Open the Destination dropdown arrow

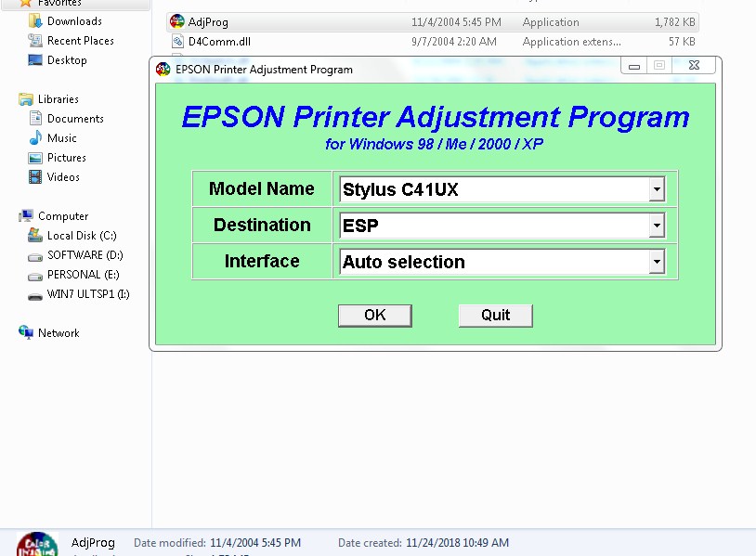tap(657, 226)
